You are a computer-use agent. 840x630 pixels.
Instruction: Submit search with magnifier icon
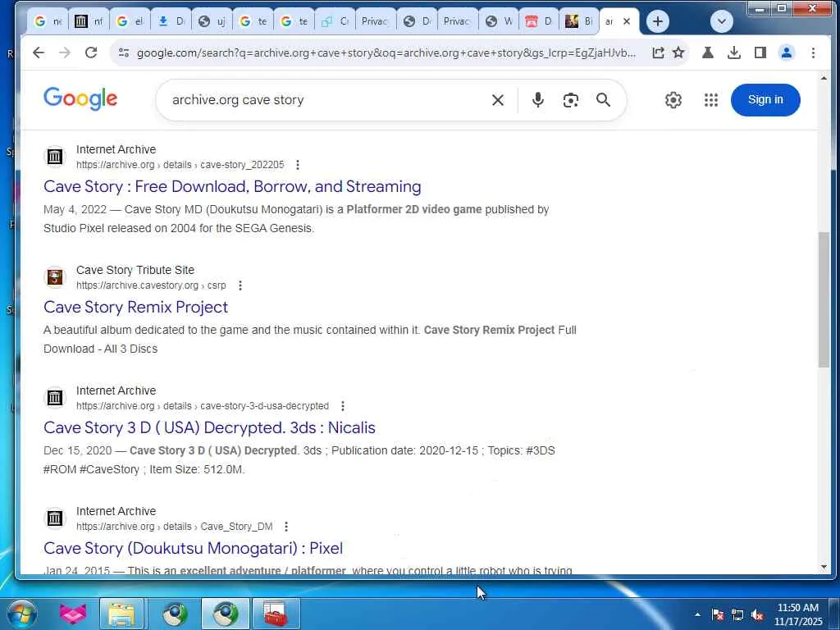click(603, 99)
